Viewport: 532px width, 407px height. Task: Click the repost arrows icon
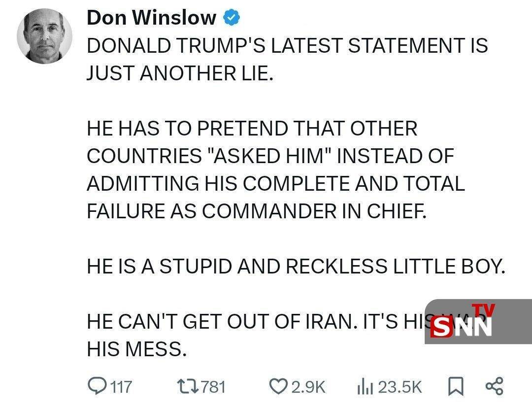pyautogui.click(x=188, y=386)
